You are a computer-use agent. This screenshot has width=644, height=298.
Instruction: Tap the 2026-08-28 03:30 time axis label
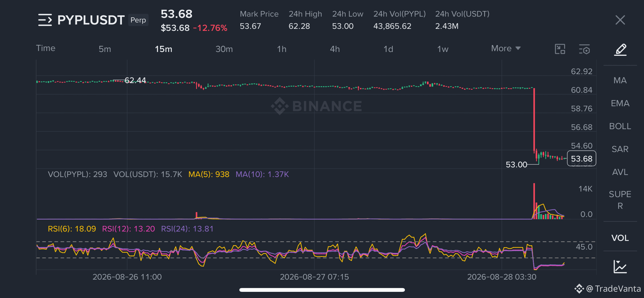(502, 277)
